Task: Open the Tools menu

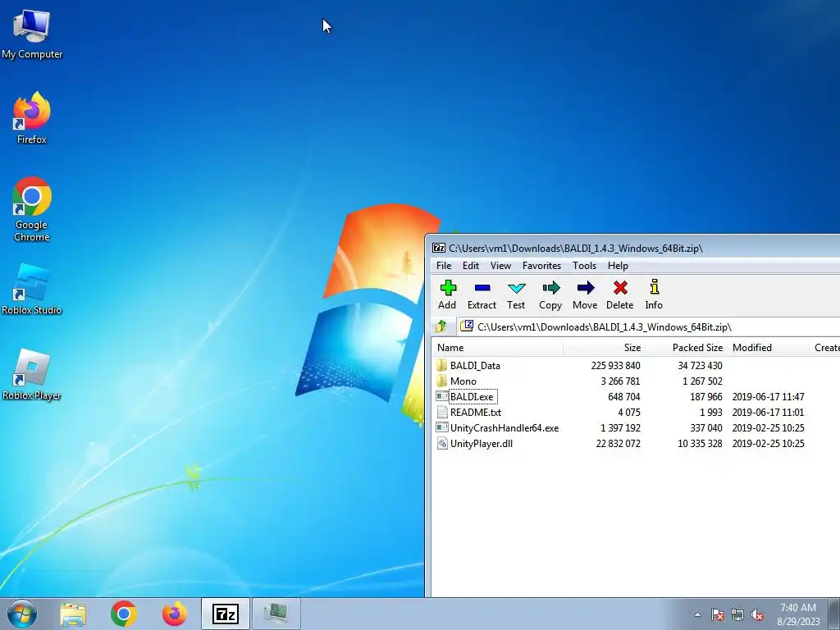Action: 584,266
